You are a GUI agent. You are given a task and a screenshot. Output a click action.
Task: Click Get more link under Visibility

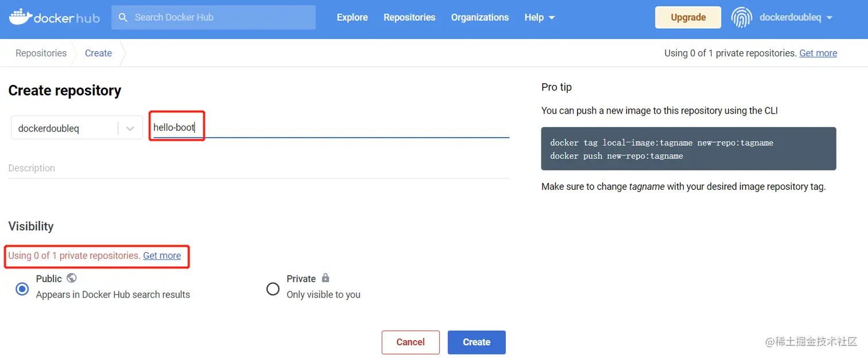[x=162, y=256]
